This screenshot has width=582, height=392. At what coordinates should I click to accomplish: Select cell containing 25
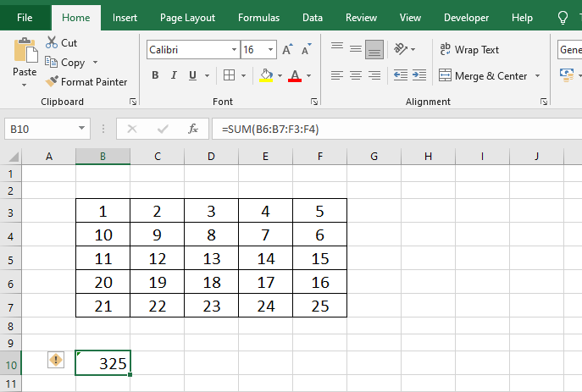319,306
